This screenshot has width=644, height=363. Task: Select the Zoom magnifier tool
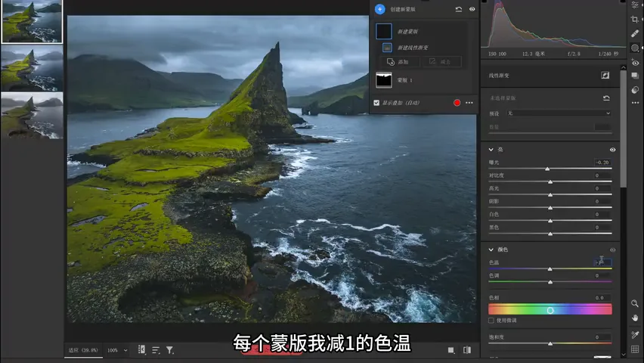click(635, 303)
